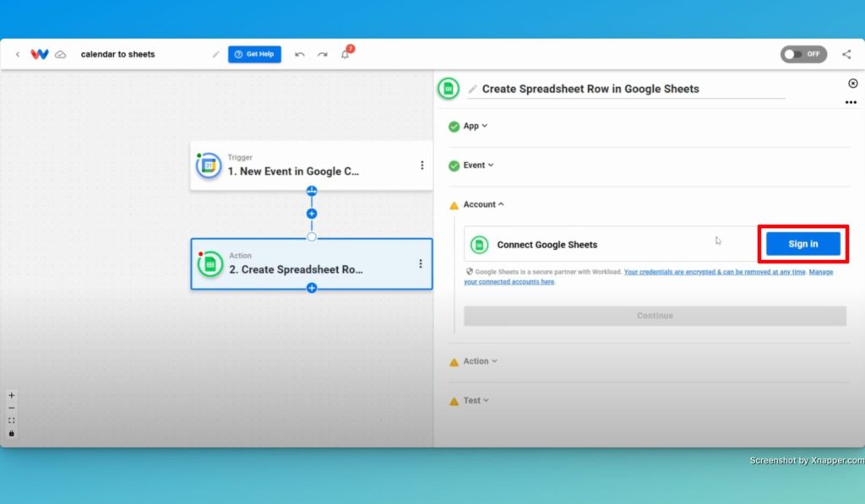Open the notifications bell
Screen dimensions: 865x504
pyautogui.click(x=345, y=54)
